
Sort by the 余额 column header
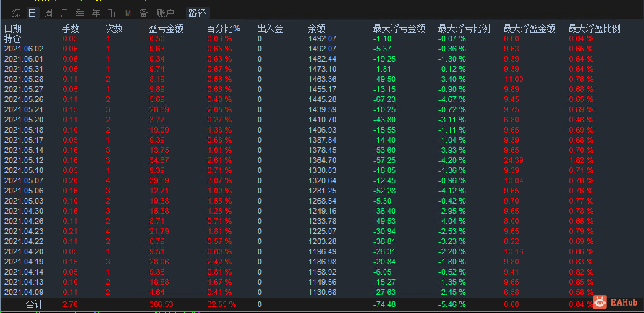[317, 28]
